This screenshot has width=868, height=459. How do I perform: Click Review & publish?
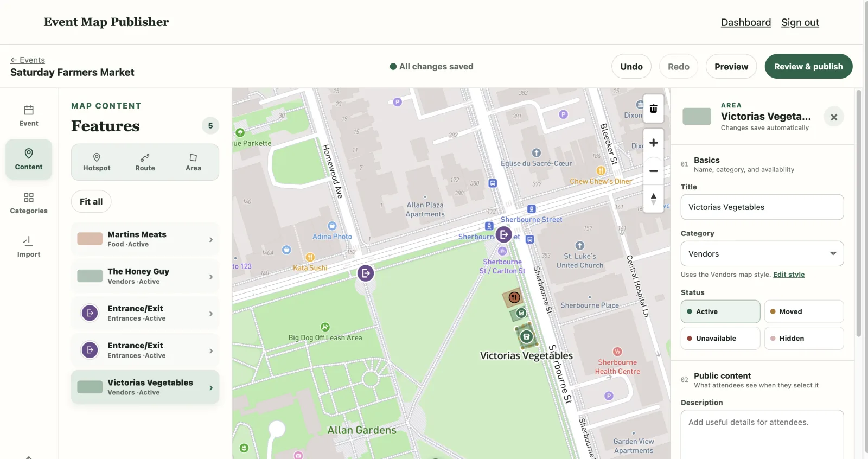[x=808, y=66]
